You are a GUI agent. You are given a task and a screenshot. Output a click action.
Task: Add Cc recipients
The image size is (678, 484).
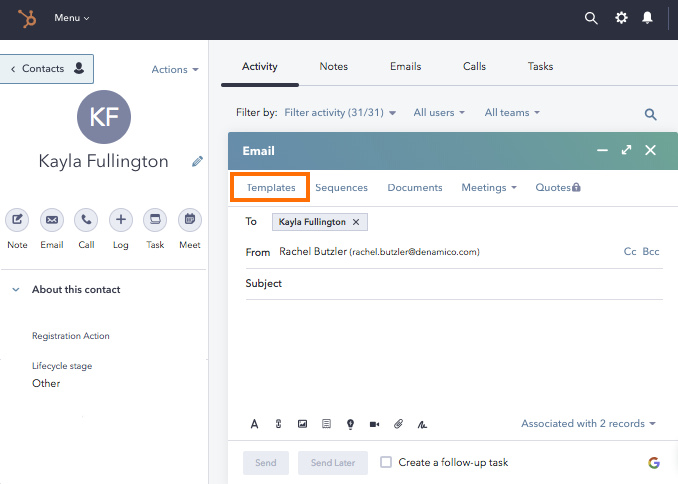click(x=630, y=251)
